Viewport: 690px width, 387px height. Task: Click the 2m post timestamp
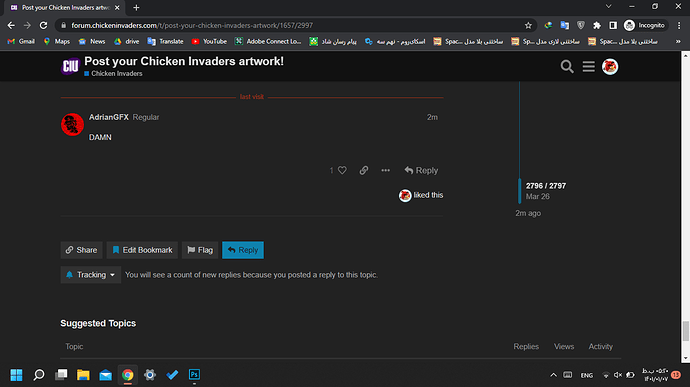(x=432, y=117)
